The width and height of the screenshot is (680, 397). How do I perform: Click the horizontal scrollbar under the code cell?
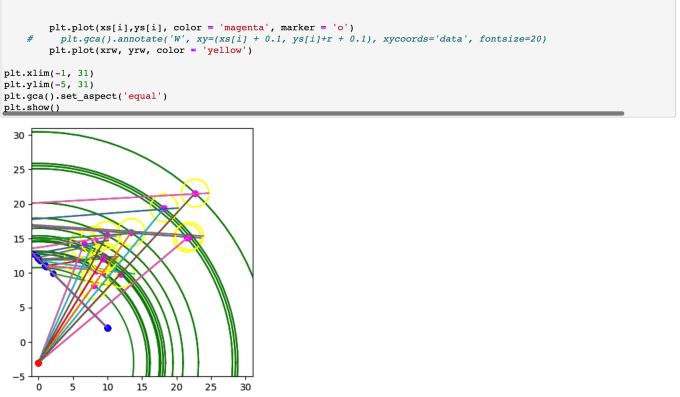(x=313, y=114)
